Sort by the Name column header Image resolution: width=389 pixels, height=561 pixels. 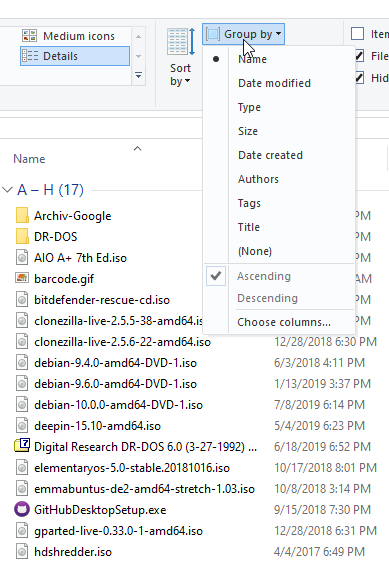(29, 159)
